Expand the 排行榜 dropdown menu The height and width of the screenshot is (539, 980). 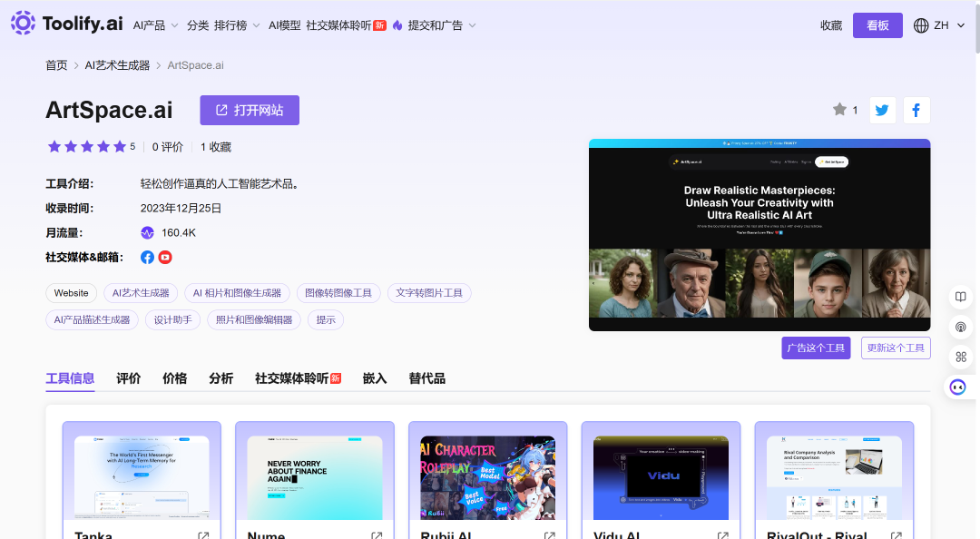click(237, 25)
